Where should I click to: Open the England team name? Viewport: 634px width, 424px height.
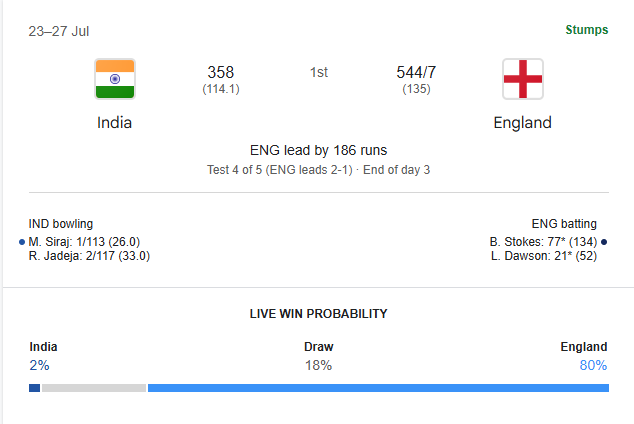click(522, 122)
